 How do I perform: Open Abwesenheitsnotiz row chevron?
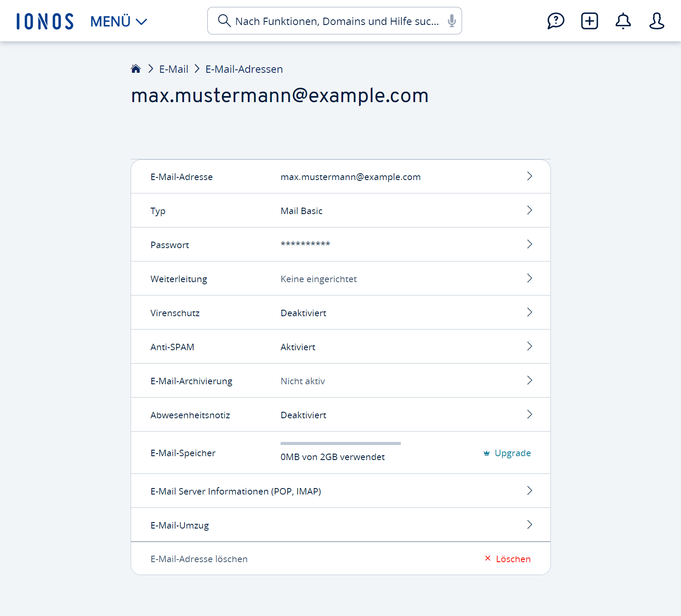pos(530,414)
